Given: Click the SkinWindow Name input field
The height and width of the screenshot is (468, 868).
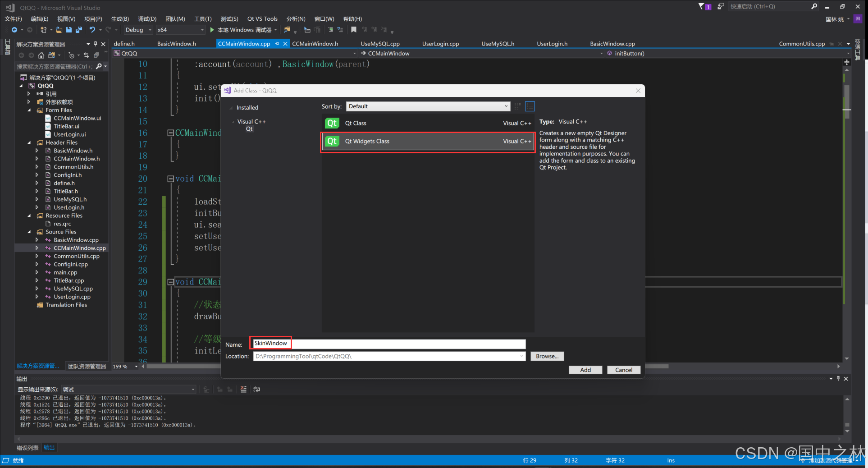Looking at the screenshot, I should coord(389,344).
